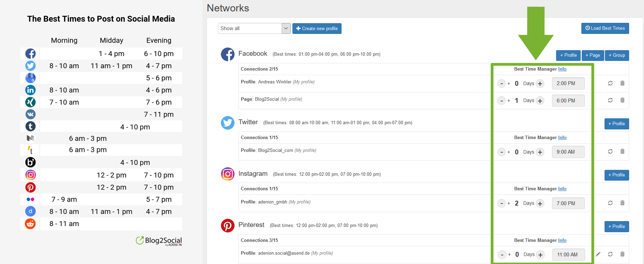This screenshot has width=644, height=264.
Task: Add a Twitter profile with + Profile
Action: tap(617, 124)
